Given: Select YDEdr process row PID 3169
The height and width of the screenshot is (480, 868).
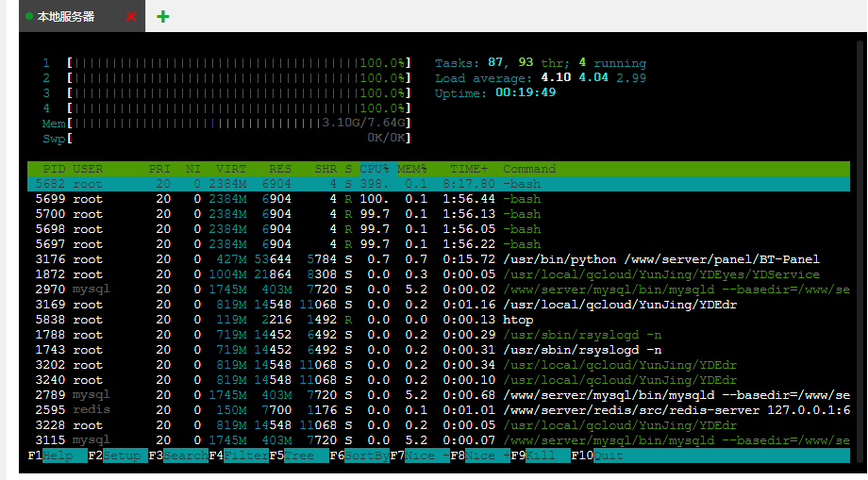Looking at the screenshot, I should click(439, 305).
